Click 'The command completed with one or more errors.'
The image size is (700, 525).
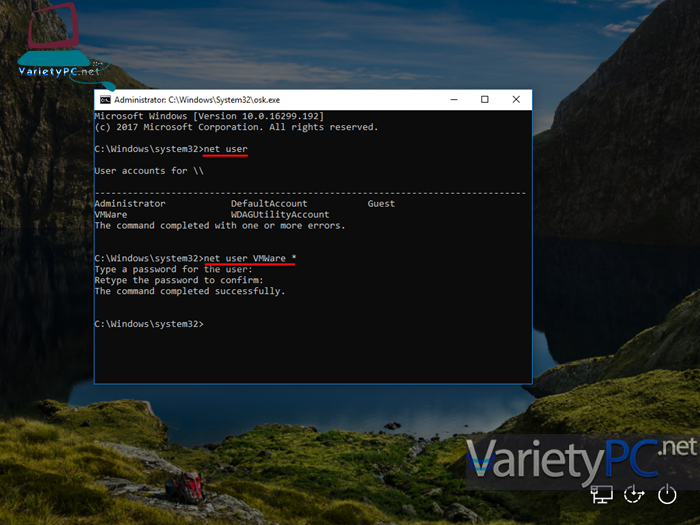(x=220, y=225)
